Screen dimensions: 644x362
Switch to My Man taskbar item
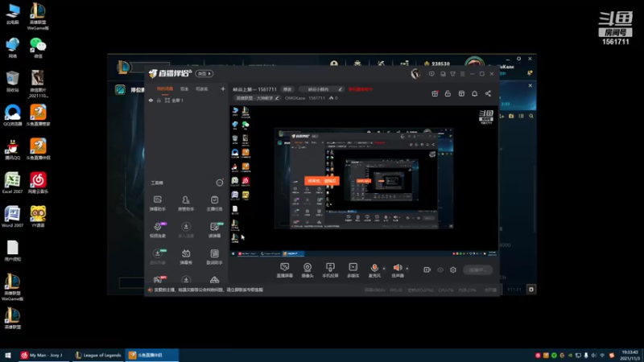point(44,355)
